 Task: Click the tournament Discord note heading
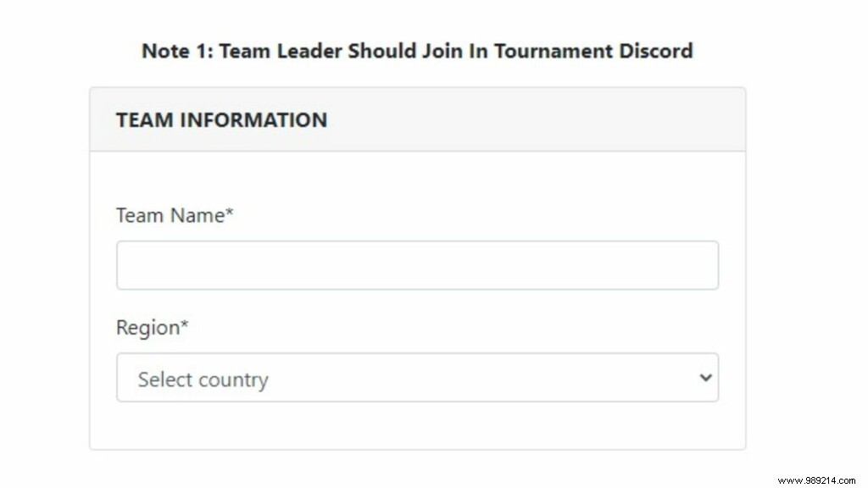(416, 51)
